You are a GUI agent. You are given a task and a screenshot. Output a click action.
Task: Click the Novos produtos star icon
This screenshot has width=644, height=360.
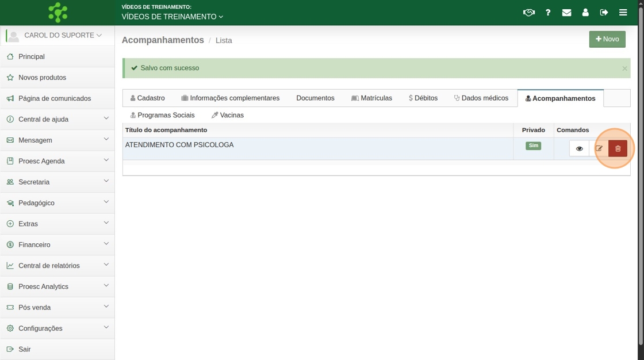pyautogui.click(x=10, y=77)
